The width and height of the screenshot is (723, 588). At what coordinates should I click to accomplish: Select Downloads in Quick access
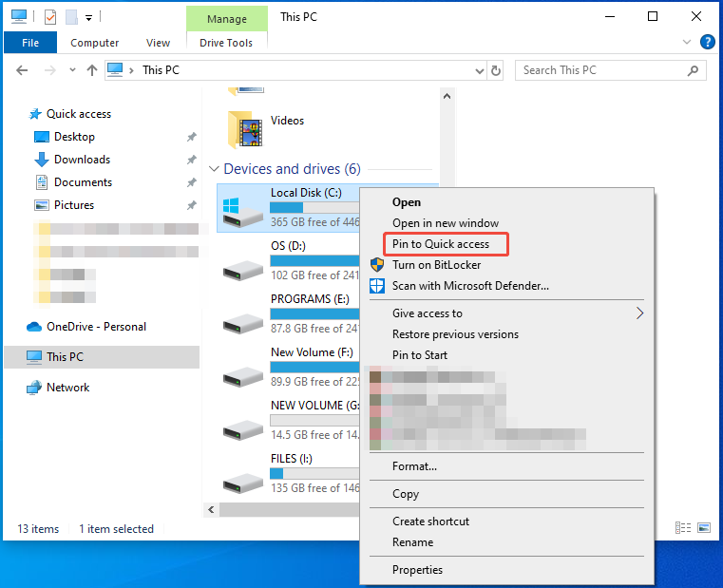pyautogui.click(x=82, y=160)
